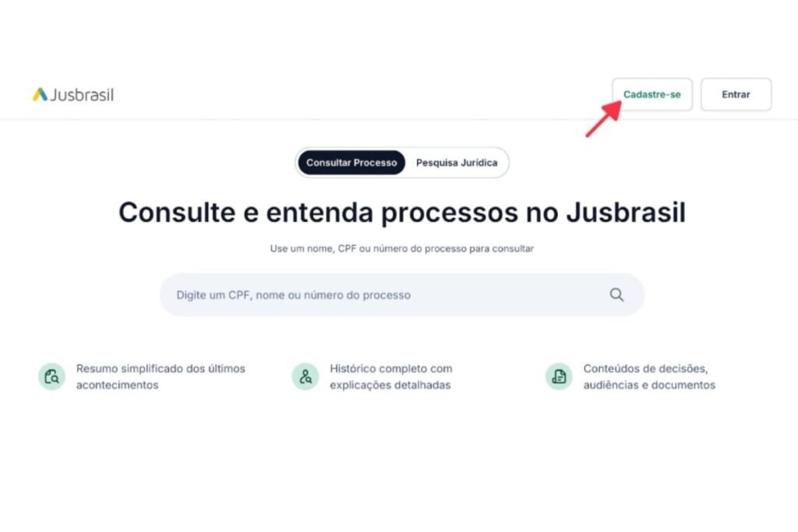798x532 pixels.
Task: Focus the CPF, nome ou número search field
Action: [402, 295]
